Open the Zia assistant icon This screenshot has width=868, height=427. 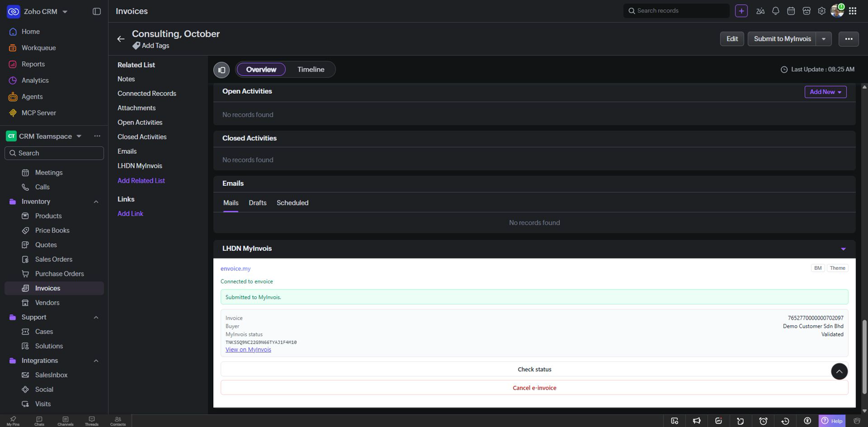click(760, 11)
